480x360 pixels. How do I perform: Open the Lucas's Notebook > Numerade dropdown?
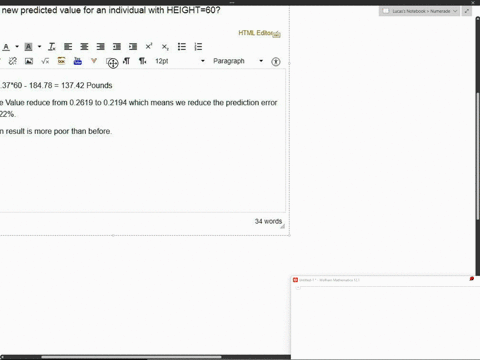pyautogui.click(x=419, y=11)
